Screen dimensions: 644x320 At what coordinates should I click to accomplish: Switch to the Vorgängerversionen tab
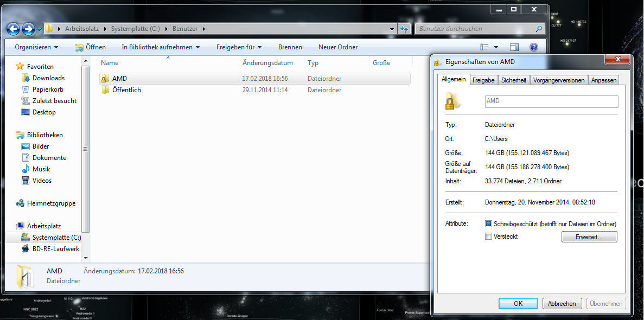(559, 80)
